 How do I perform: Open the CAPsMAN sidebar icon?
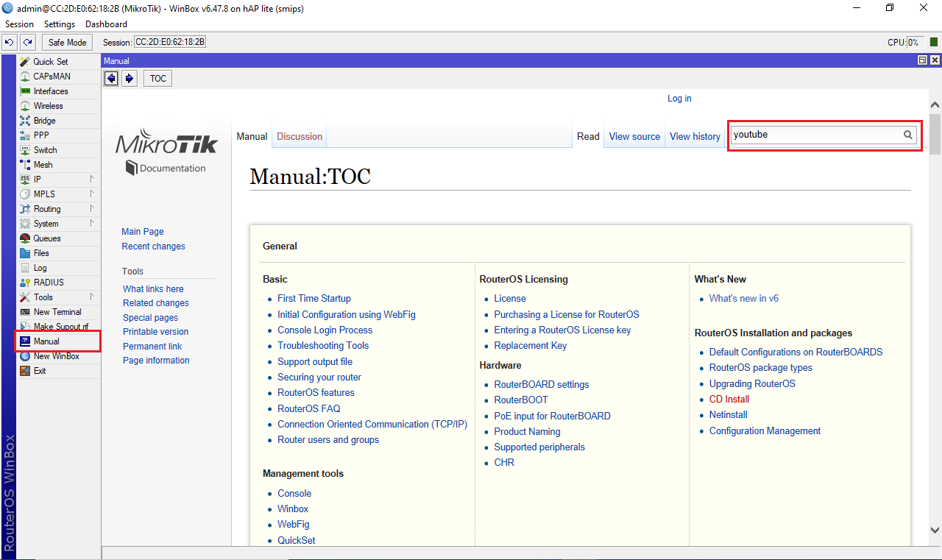coord(25,77)
